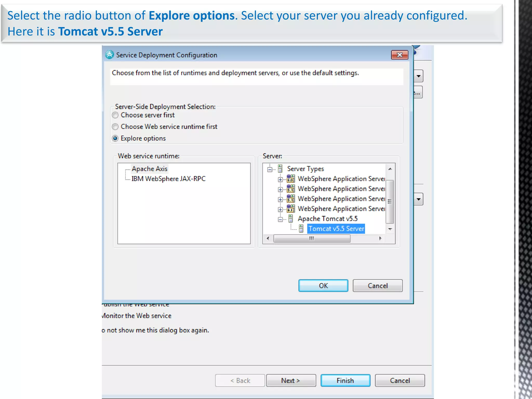This screenshot has height=399, width=532.
Task: Collapse the Apache Tomcat v5.5 node
Action: (x=280, y=220)
